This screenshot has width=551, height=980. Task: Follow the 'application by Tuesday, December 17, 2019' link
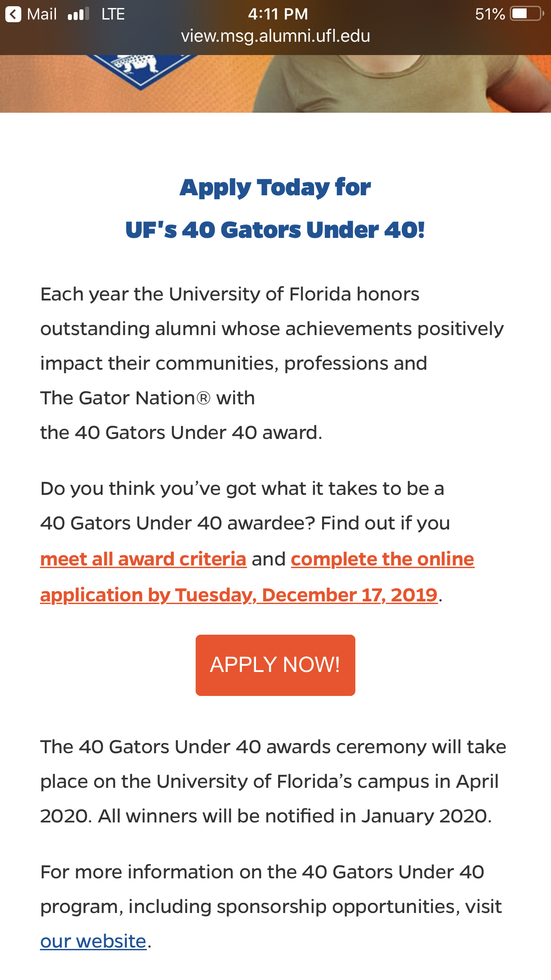pos(239,595)
